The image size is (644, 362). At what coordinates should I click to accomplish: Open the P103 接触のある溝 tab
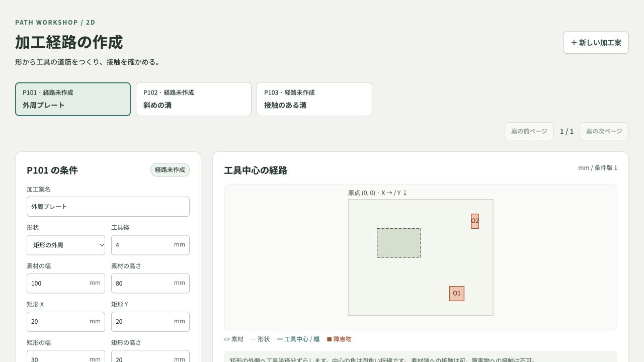coord(314,99)
